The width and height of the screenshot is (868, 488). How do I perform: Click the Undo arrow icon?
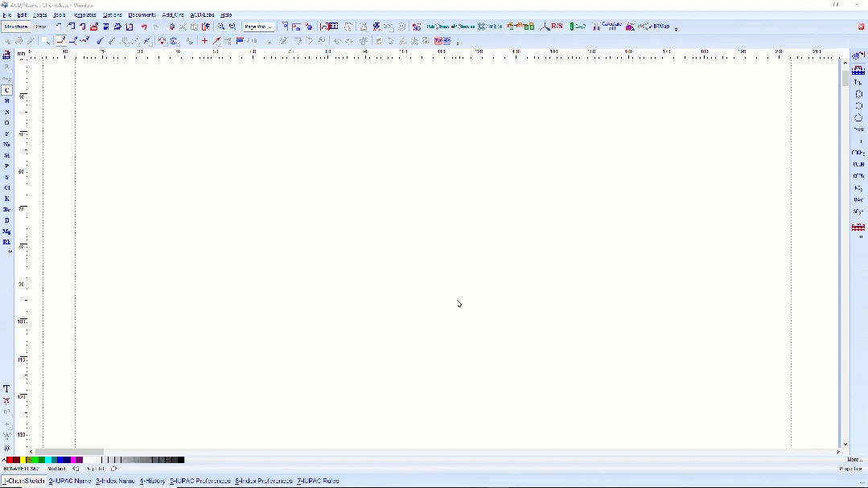coord(144,27)
